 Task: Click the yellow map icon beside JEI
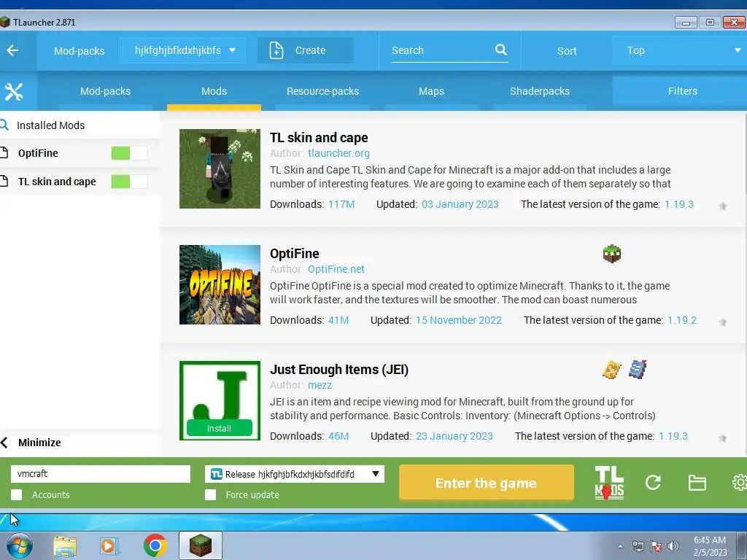point(612,370)
